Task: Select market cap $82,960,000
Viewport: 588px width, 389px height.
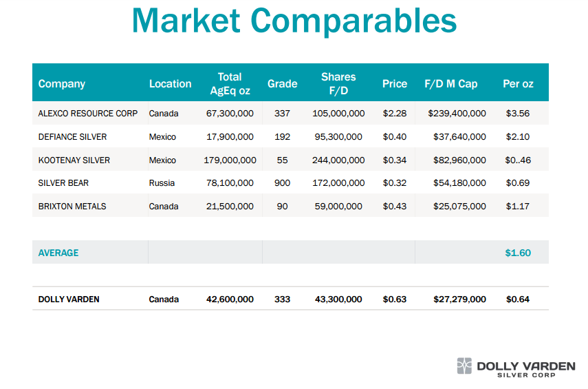Action: click(x=460, y=160)
